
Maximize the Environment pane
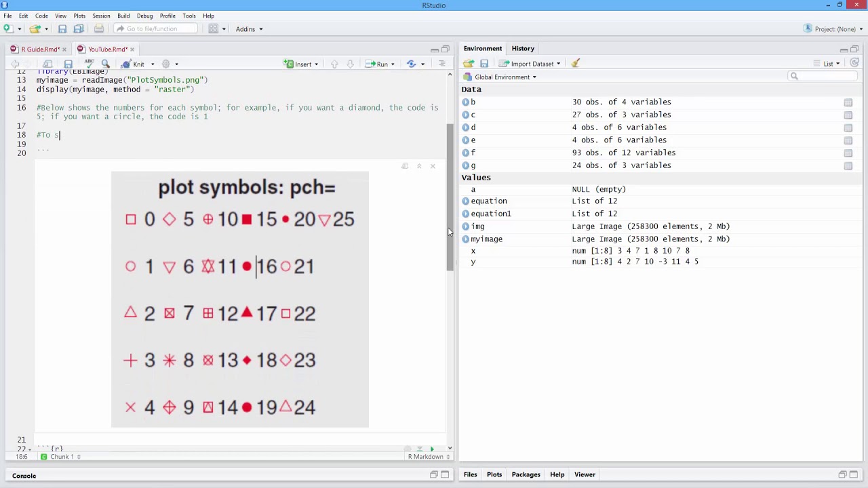(x=854, y=49)
